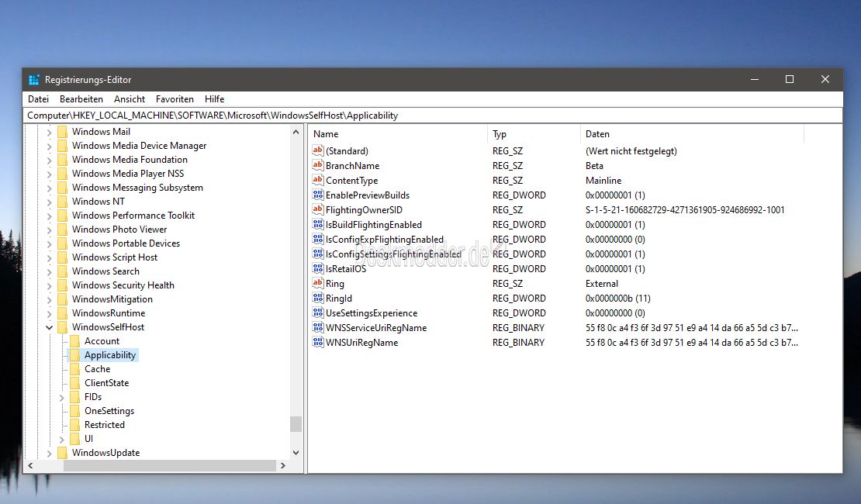Click the FlightingOwnerSID string icon
Image resolution: width=861 pixels, height=504 pixels.
coord(317,209)
